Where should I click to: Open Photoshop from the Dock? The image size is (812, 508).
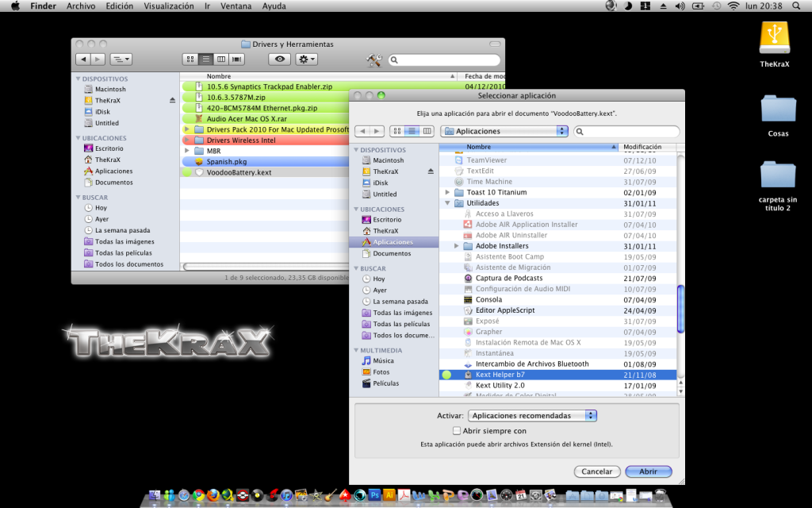[374, 495]
